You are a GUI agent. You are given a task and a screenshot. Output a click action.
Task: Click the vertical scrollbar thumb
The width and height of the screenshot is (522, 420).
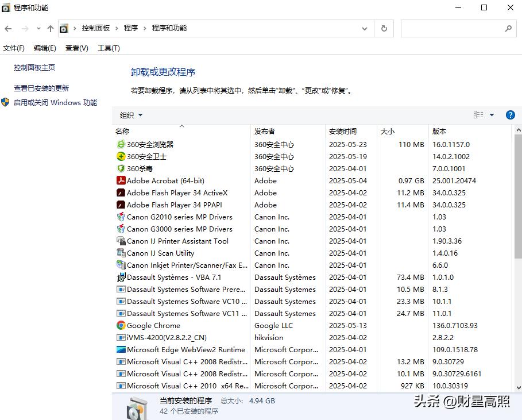click(519, 196)
